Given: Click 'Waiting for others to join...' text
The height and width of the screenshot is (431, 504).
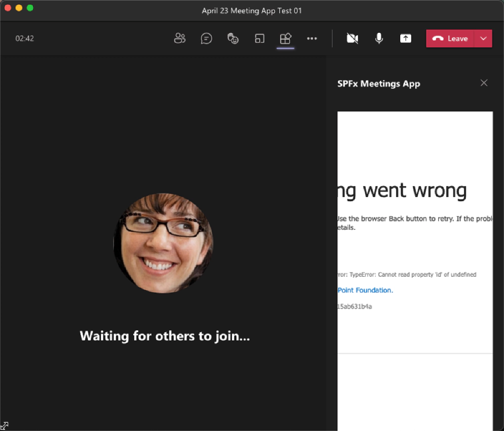Looking at the screenshot, I should pyautogui.click(x=165, y=336).
